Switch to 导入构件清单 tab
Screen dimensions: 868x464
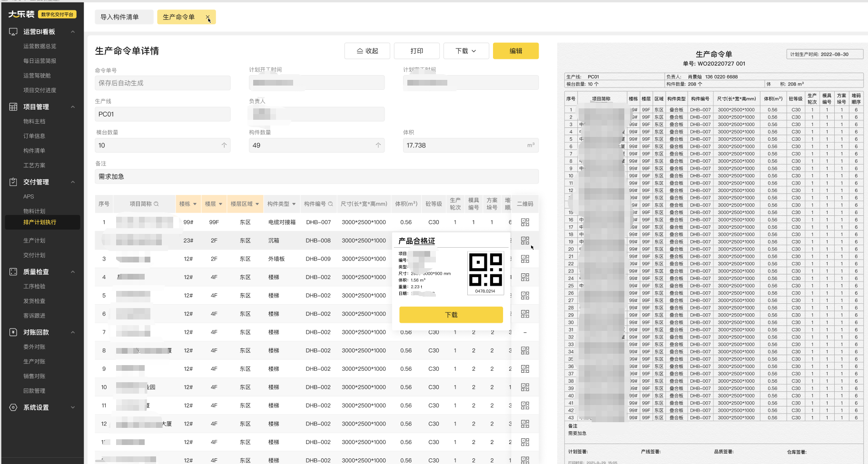coord(124,17)
